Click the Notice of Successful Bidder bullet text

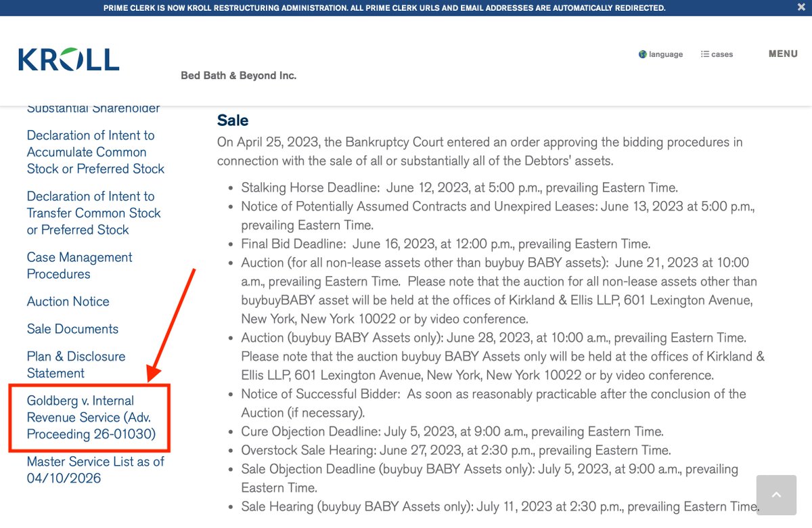(x=494, y=403)
